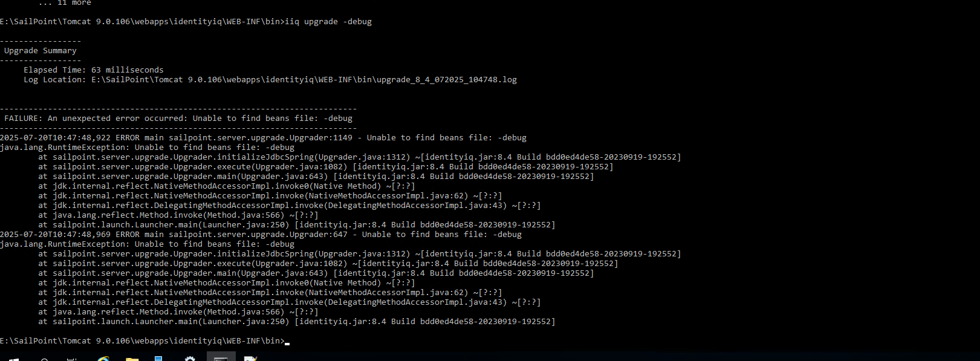Open the taskbar search magnifier
The image size is (980, 361).
pos(44,359)
